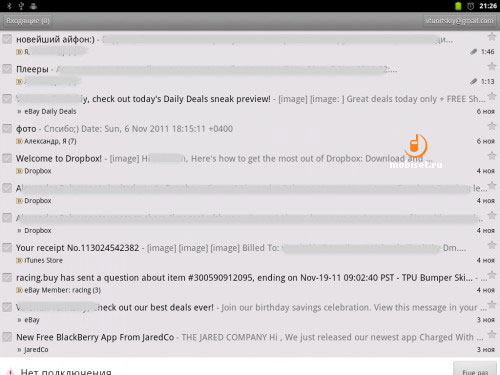Star the iTunes Store receipt email
Screen dimensions: 500x375
coord(492,245)
